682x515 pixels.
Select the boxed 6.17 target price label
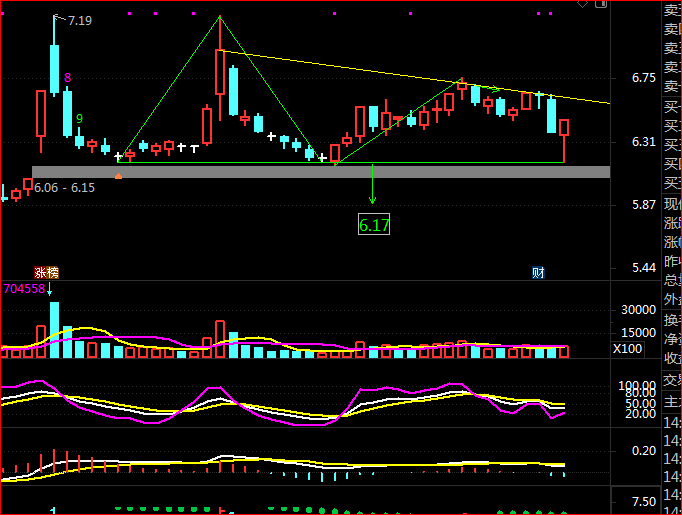point(374,224)
